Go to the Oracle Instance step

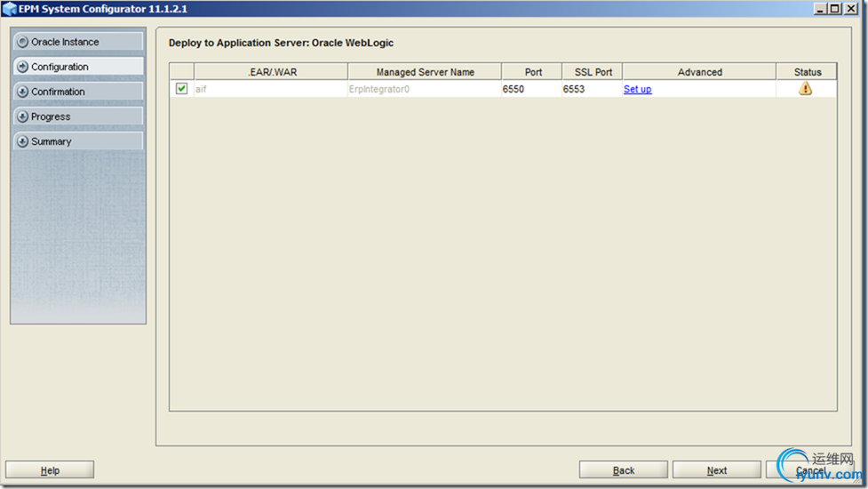tap(78, 42)
